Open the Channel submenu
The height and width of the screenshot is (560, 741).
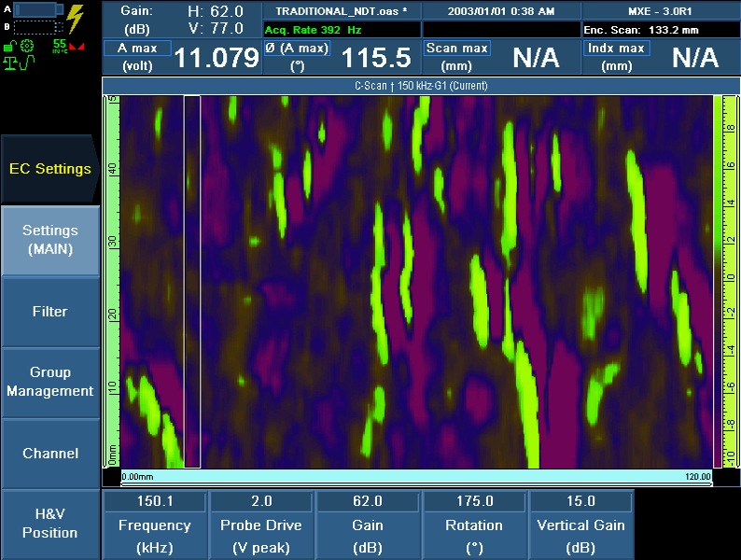(x=49, y=454)
